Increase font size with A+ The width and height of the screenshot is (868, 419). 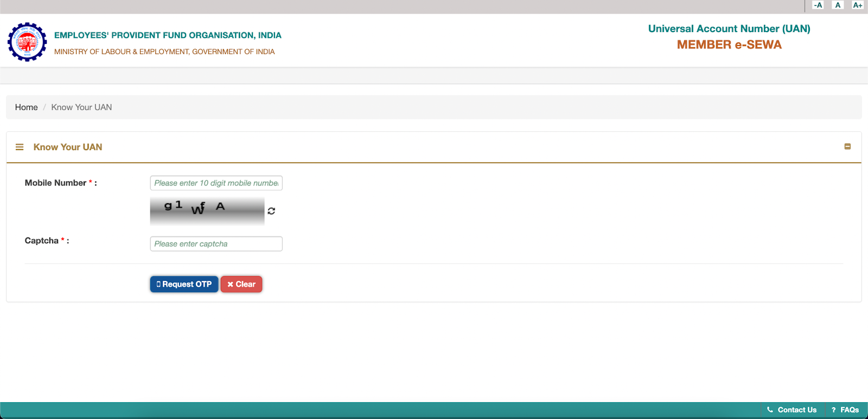click(857, 5)
